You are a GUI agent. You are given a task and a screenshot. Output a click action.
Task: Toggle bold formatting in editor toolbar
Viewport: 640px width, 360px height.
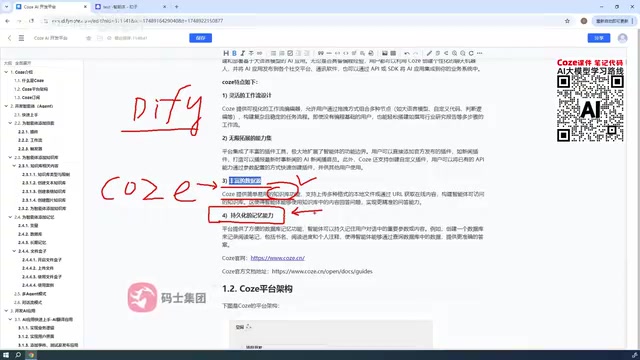click(234, 53)
